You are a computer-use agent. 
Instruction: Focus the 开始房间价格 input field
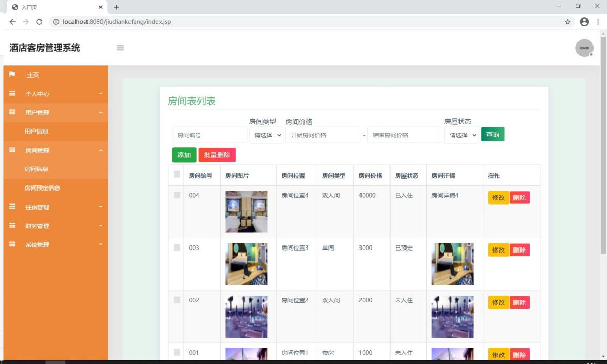323,135
